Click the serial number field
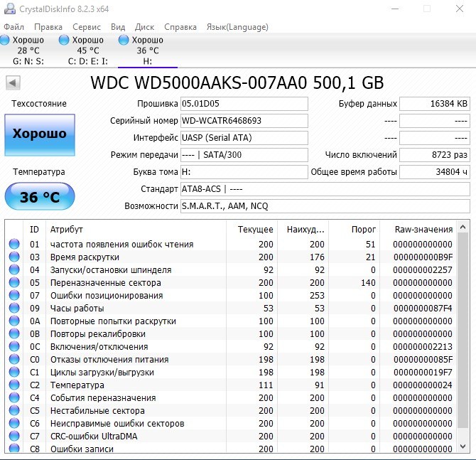Viewport: 476px width, 460px height. [x=244, y=121]
